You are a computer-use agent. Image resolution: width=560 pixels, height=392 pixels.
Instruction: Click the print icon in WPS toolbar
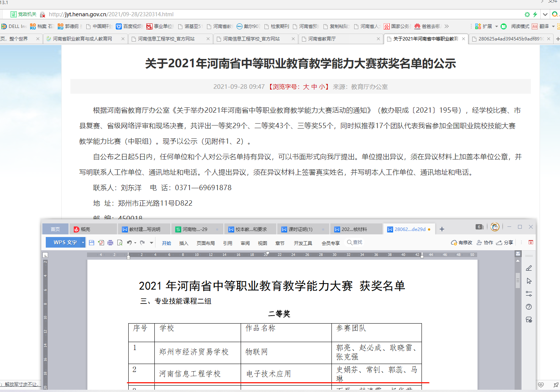tap(110, 243)
